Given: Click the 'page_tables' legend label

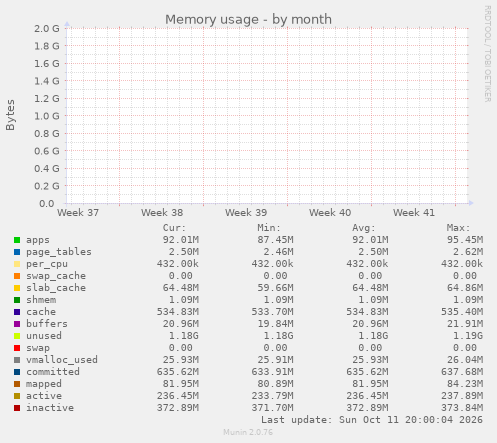Looking at the screenshot, I should [x=59, y=252].
